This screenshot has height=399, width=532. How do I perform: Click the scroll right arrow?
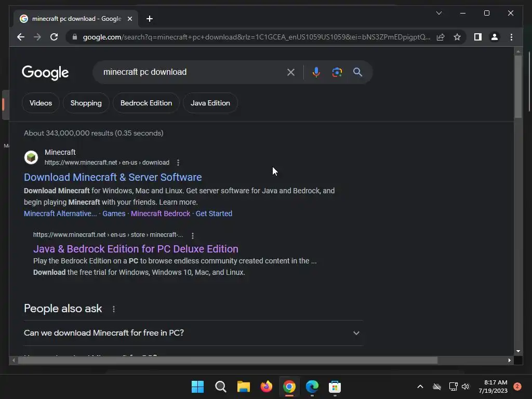pyautogui.click(x=509, y=361)
